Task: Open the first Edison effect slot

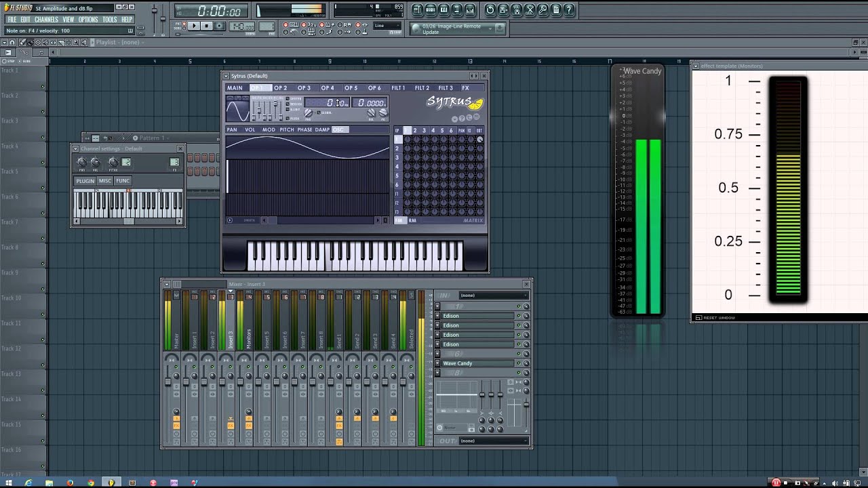Action: tap(477, 316)
